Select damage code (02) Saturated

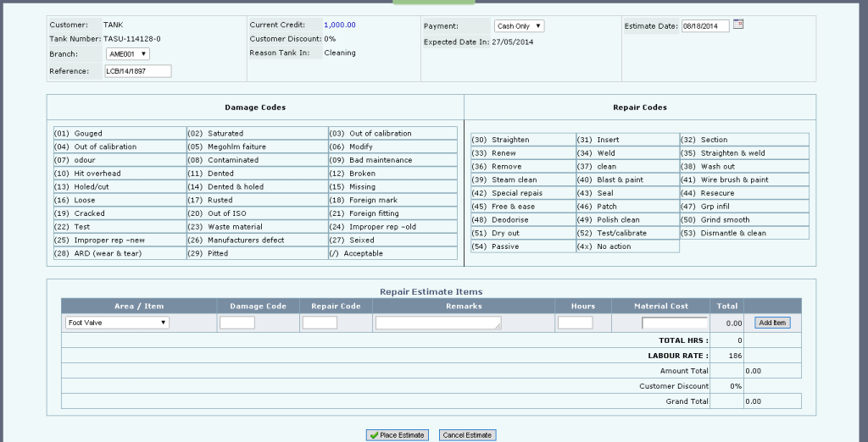click(x=258, y=133)
